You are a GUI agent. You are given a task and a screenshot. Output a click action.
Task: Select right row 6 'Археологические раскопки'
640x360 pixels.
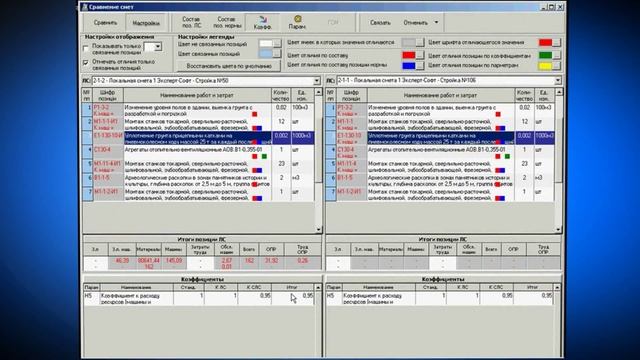point(440,180)
